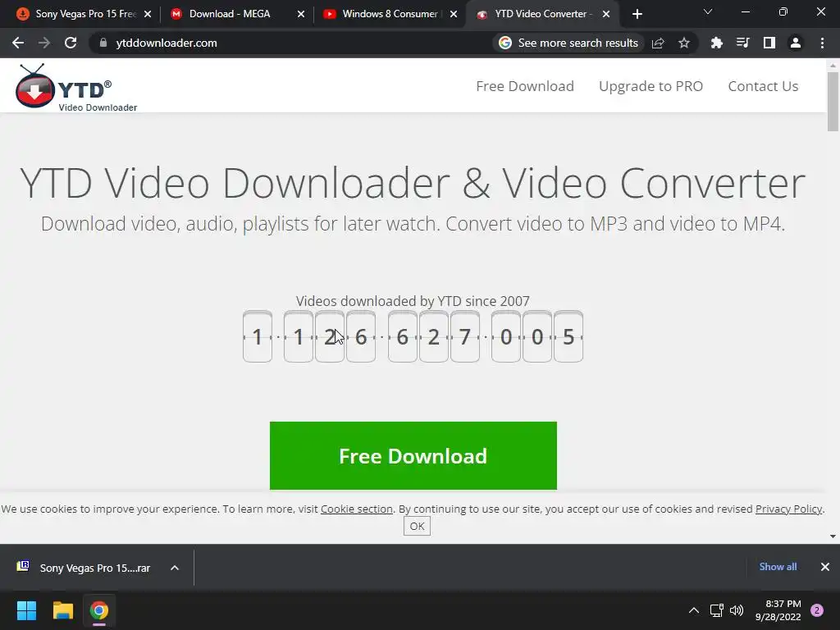Click the green Free Download button
The width and height of the screenshot is (840, 630).
(x=413, y=456)
